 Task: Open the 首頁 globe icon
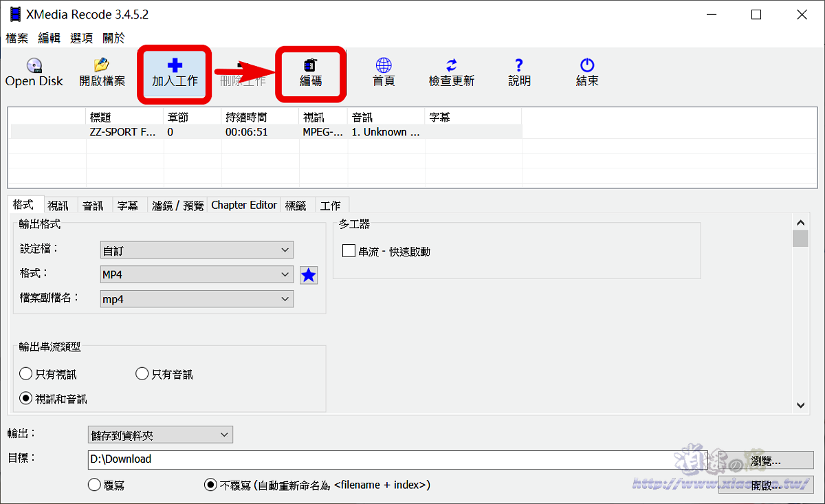click(384, 65)
